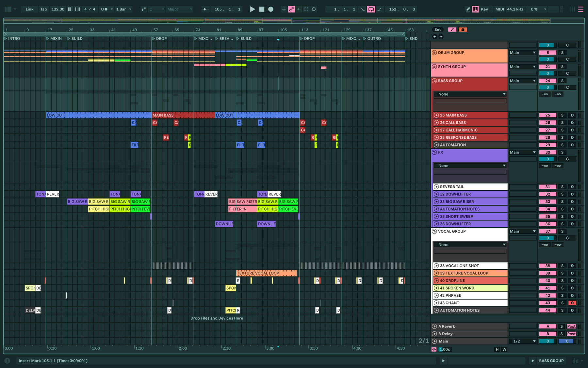Toggle the Computer MIDI Keyboard icon
588x368 pixels.
475,9
